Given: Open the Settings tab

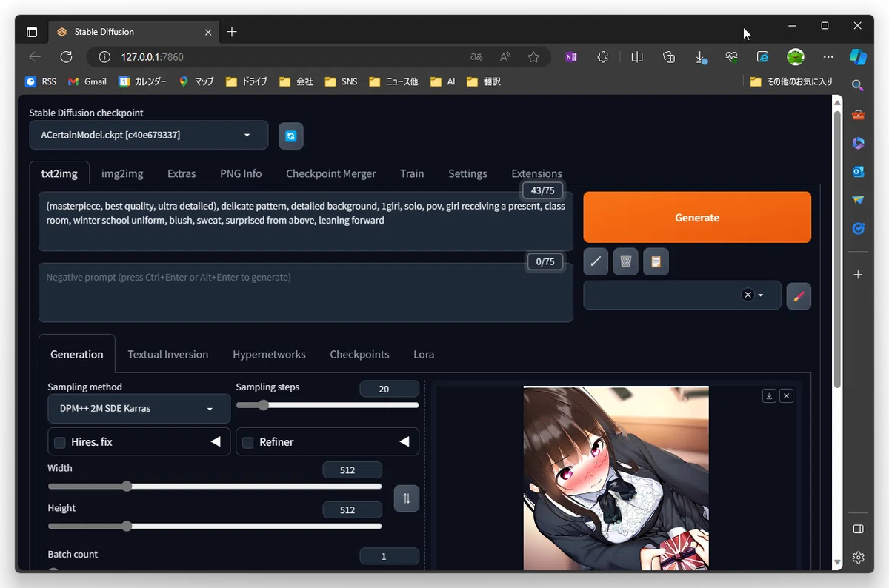Looking at the screenshot, I should click(x=467, y=173).
